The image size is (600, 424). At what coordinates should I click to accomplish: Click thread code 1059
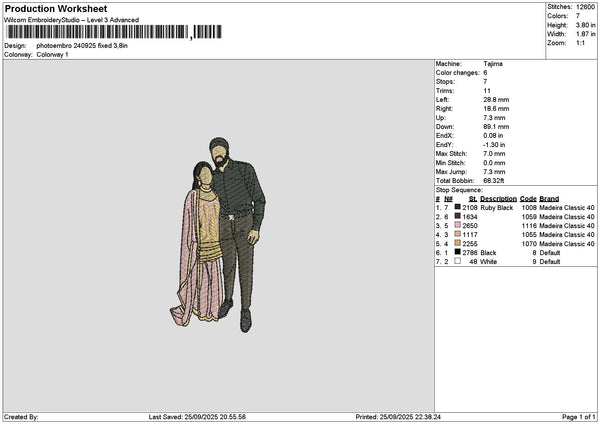point(529,217)
